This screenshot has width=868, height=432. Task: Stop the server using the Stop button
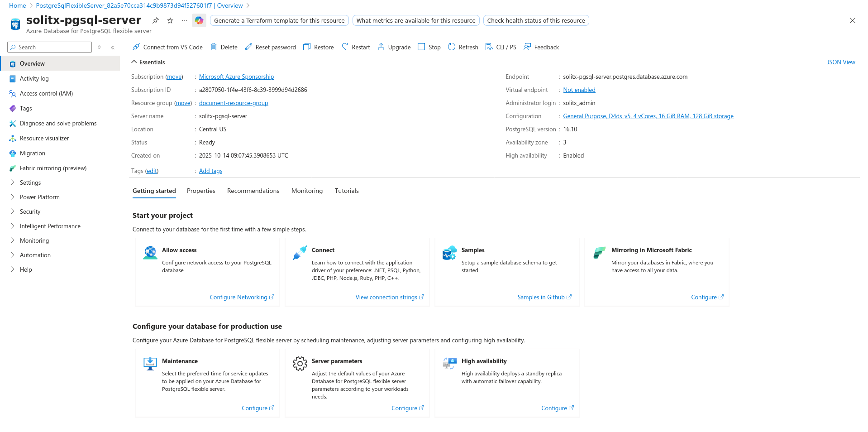[x=429, y=47]
